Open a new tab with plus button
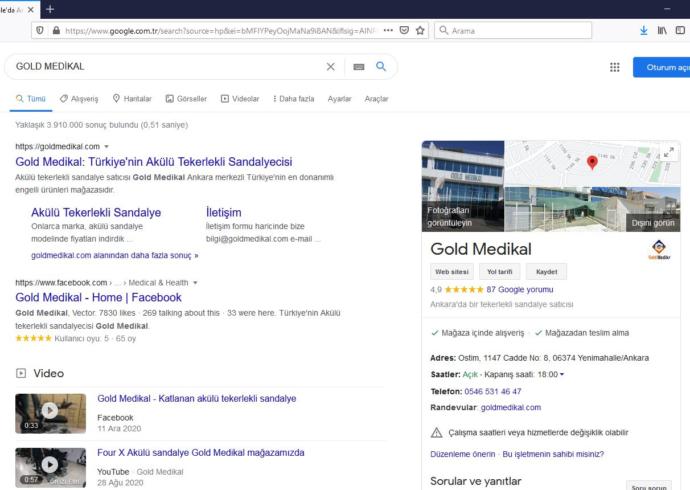Image resolution: width=690 pixels, height=490 pixels. (50, 9)
